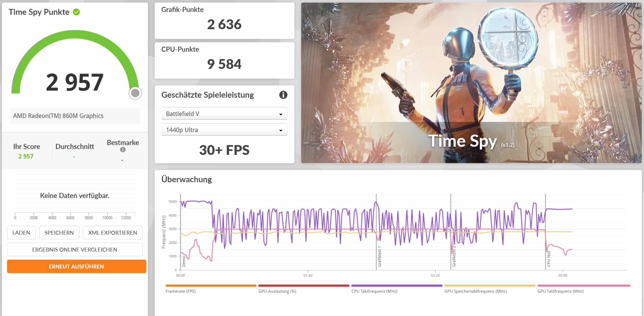
Task: Expand the 1440p Ultra resolution dropdown
Action: 224,130
